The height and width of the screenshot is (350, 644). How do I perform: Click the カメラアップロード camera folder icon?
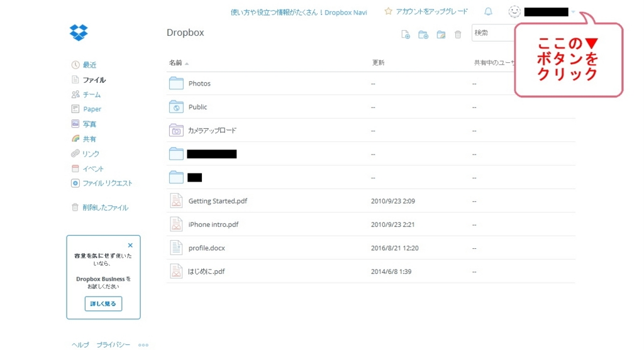(176, 130)
